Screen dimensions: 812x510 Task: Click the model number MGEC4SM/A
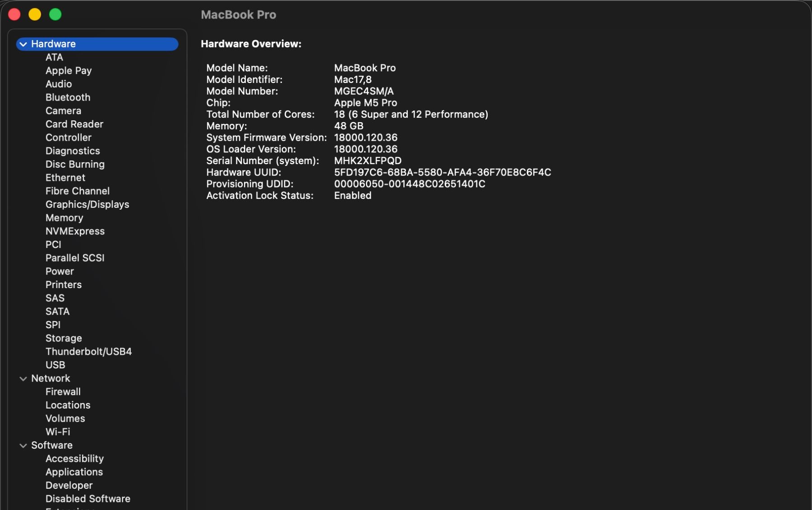pyautogui.click(x=364, y=91)
